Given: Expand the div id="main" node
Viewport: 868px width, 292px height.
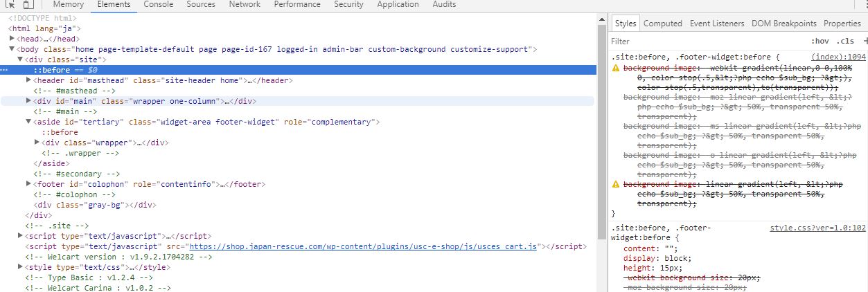Looking at the screenshot, I should pyautogui.click(x=28, y=101).
